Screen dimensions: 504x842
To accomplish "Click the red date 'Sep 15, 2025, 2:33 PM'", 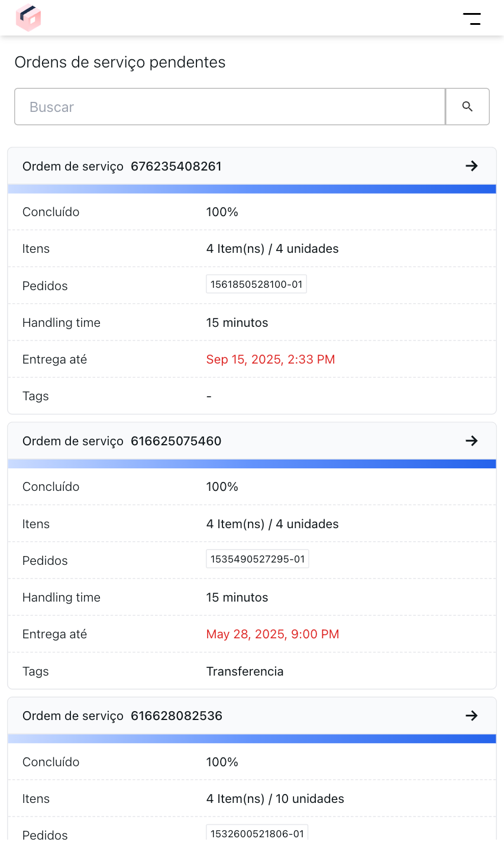I will tap(270, 359).
